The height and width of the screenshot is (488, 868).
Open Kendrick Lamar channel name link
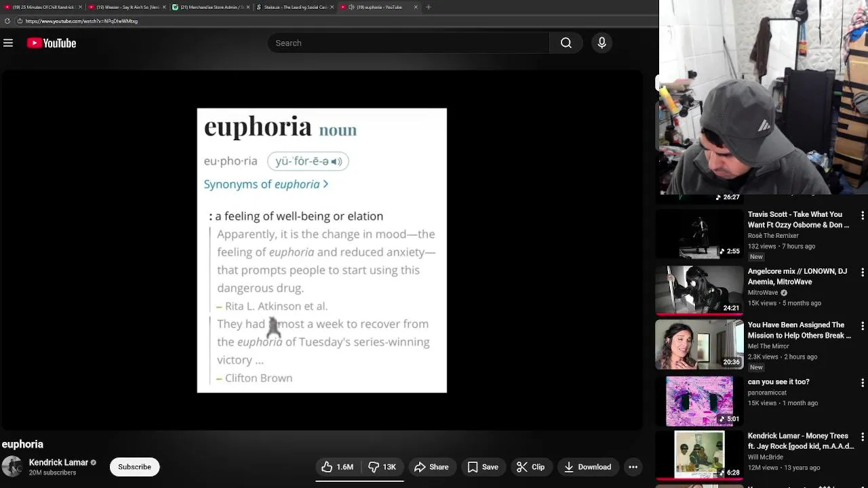pyautogui.click(x=58, y=462)
